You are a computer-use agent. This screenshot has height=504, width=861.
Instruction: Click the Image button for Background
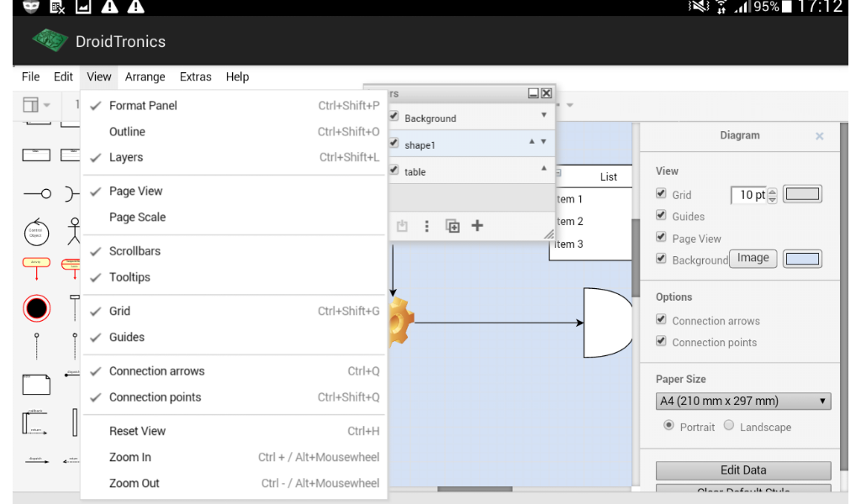click(x=753, y=258)
